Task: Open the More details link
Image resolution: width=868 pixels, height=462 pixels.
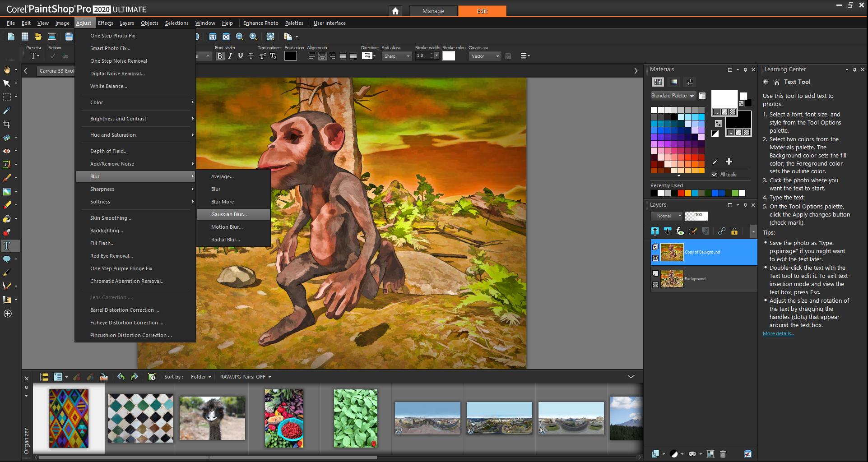Action: tap(778, 334)
